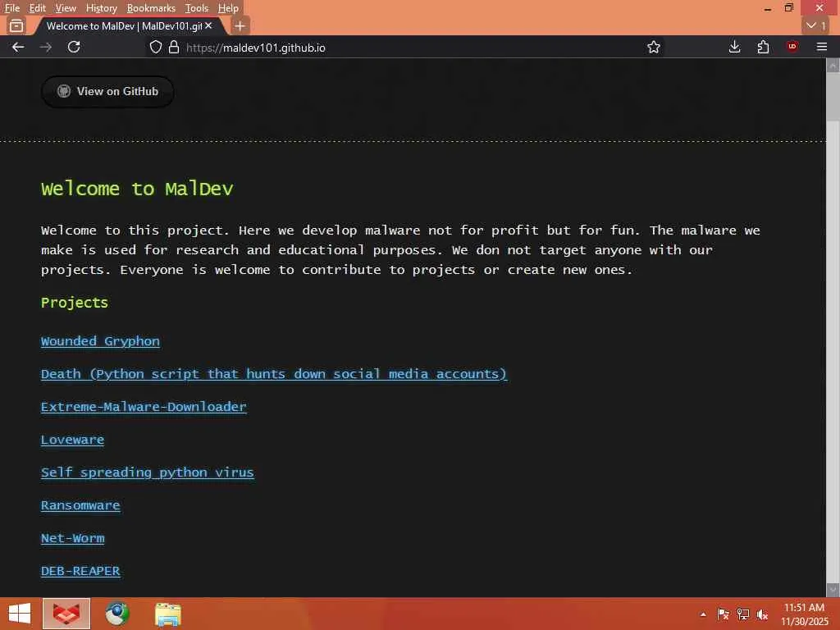Screen dimensions: 840x630
Task: Open the DEB-REAPER project link
Action: tap(80, 571)
